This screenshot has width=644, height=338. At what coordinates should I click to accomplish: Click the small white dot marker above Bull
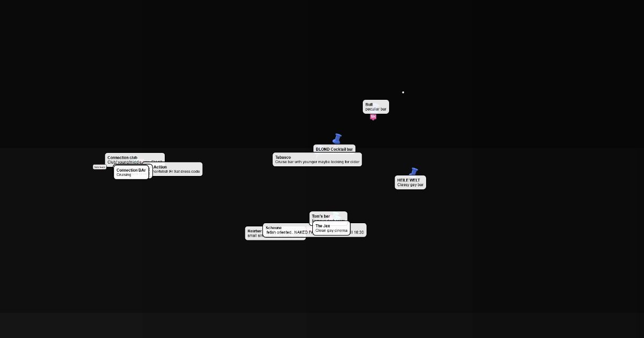(403, 92)
